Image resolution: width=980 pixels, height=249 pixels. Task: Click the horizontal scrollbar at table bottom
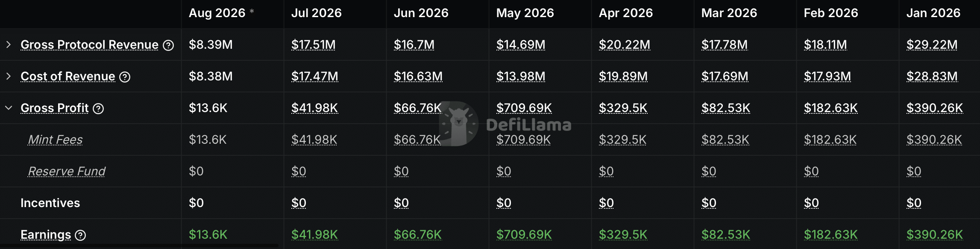(x=139, y=246)
